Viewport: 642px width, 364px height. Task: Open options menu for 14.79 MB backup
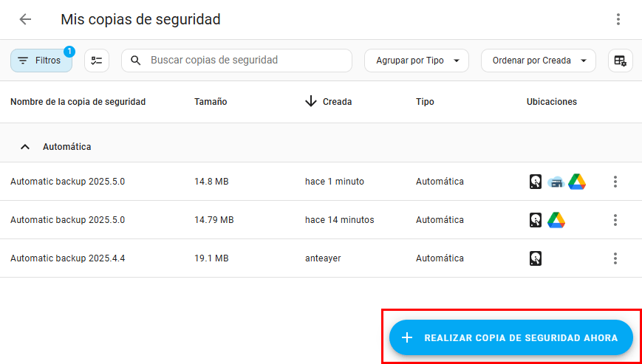[615, 220]
